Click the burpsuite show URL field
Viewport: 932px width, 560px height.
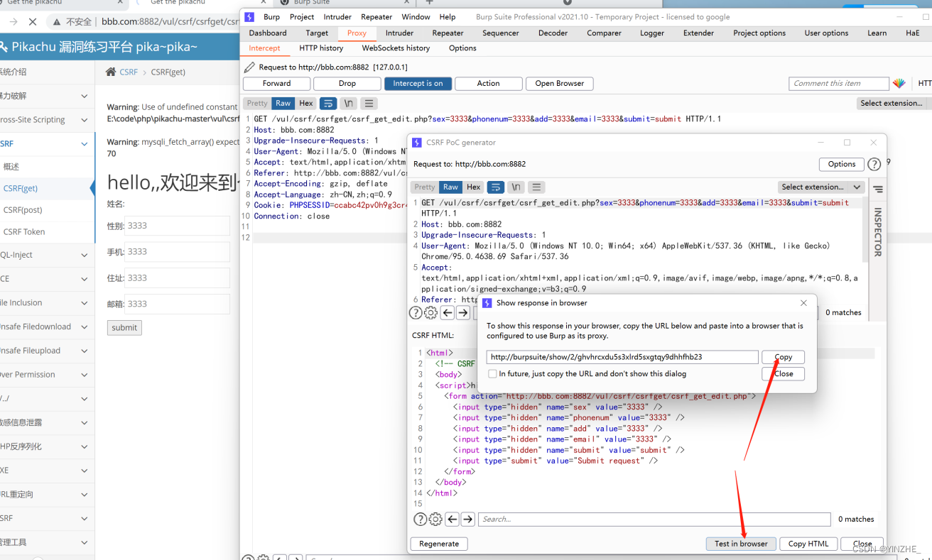point(622,357)
